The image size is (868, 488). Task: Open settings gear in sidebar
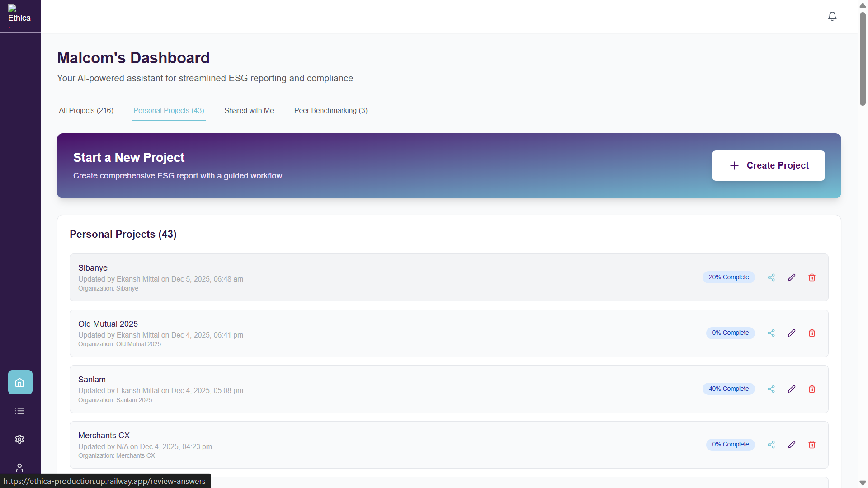(19, 439)
